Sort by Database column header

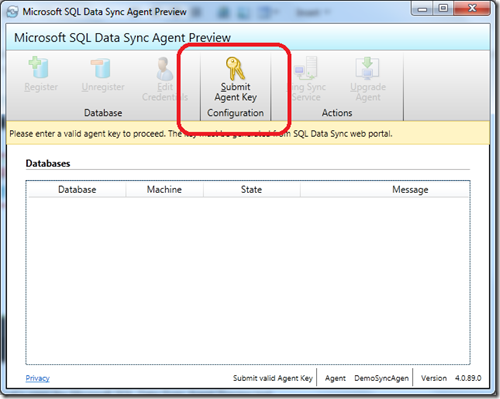pyautogui.click(x=77, y=189)
